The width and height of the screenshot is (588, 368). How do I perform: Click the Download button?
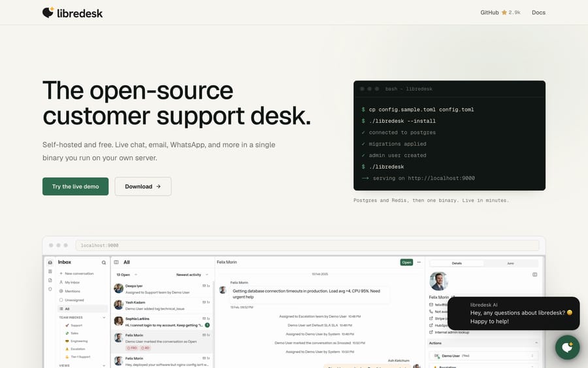[143, 186]
